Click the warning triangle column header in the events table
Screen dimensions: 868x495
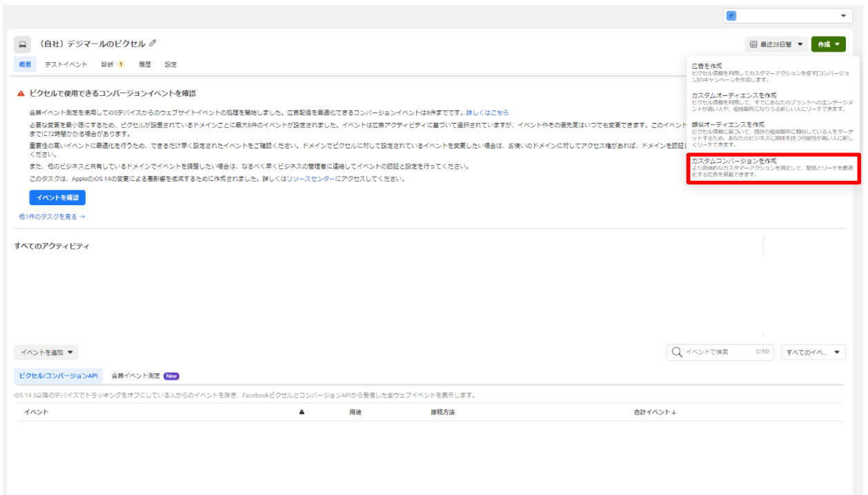(x=302, y=412)
